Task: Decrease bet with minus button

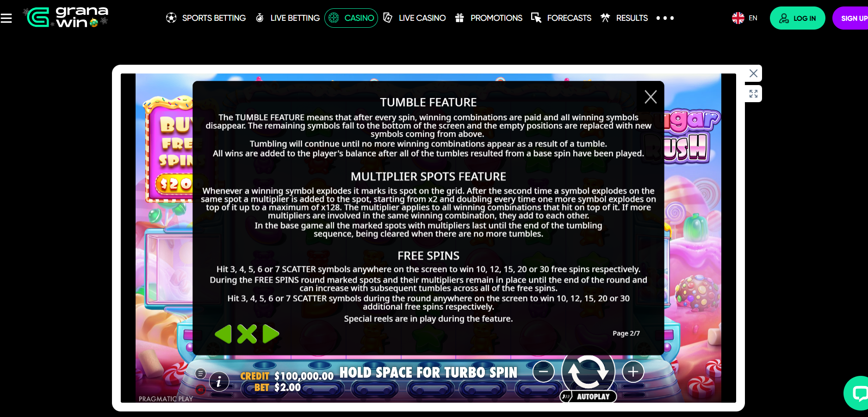Action: pos(543,371)
